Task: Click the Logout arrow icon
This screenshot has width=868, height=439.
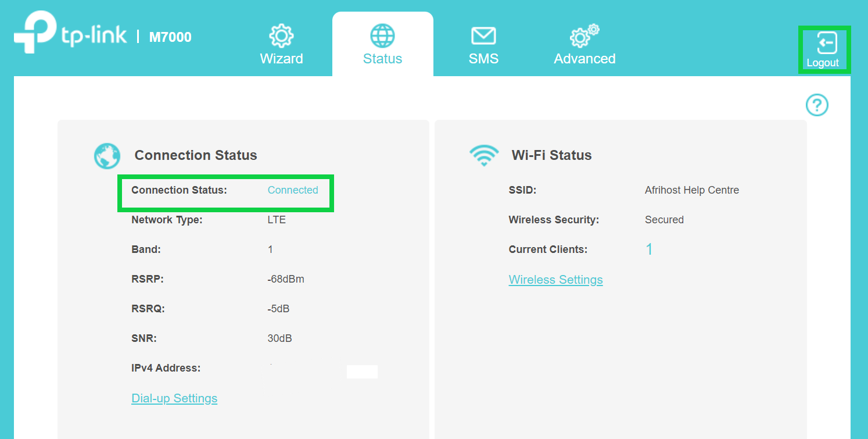Action: pos(827,43)
